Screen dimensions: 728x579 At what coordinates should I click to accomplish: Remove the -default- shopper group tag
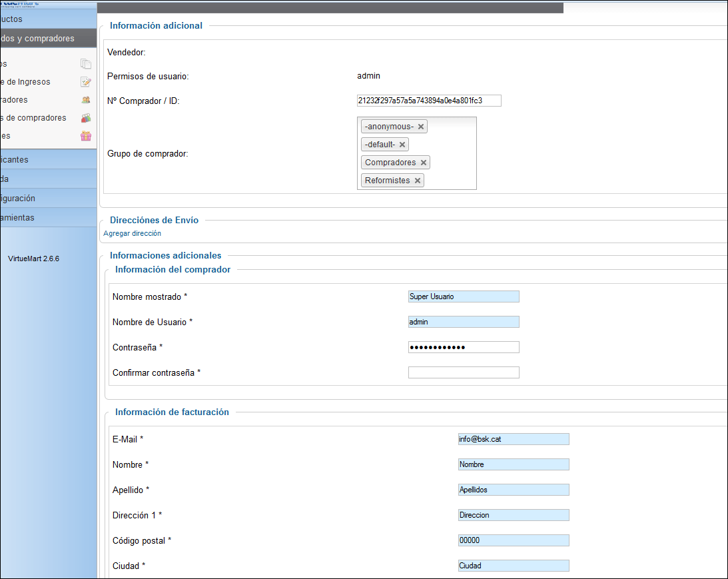402,145
